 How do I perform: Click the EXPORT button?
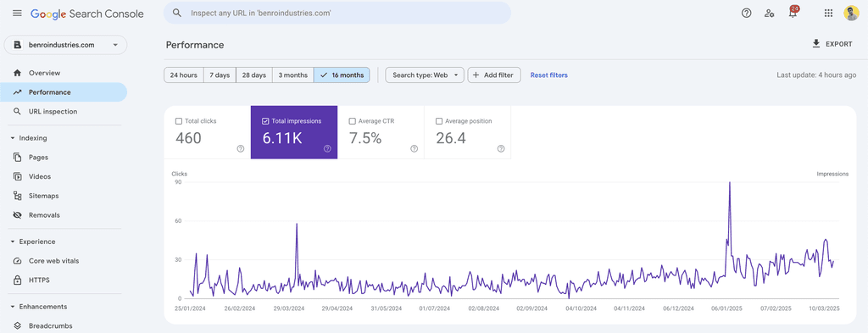point(832,44)
